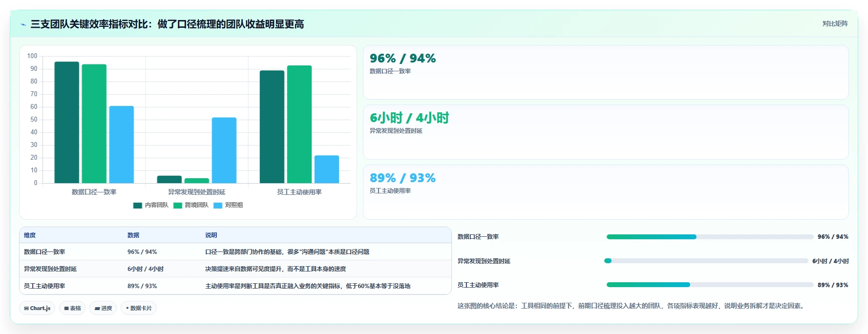
Task: Click the 96% / 94% table value
Action: tap(142, 252)
